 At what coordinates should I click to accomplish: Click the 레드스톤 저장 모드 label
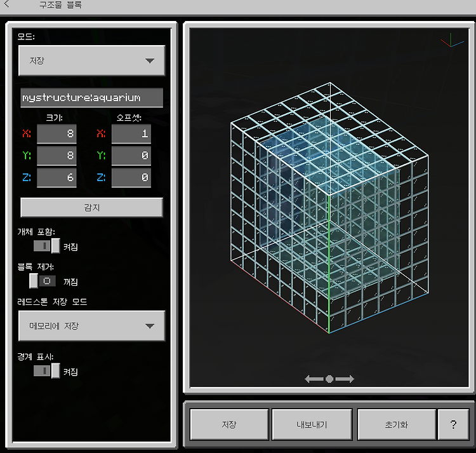click(x=52, y=302)
